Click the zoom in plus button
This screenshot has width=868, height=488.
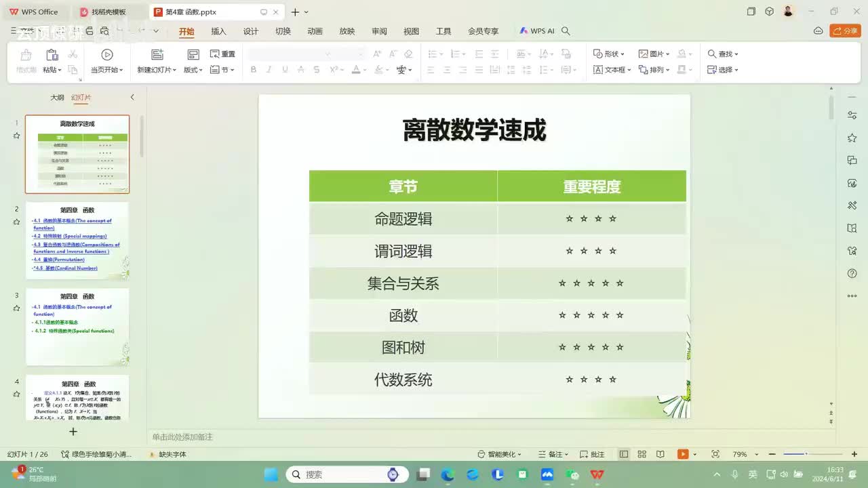click(x=854, y=454)
